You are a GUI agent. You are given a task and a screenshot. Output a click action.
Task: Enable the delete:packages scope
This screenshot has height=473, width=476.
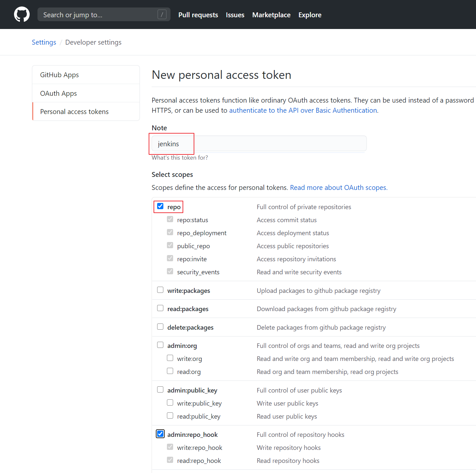160,327
